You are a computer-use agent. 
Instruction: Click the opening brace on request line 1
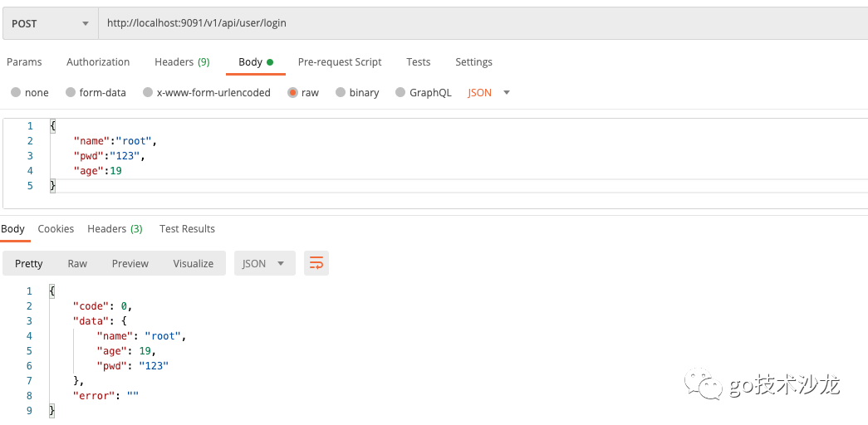click(x=52, y=126)
